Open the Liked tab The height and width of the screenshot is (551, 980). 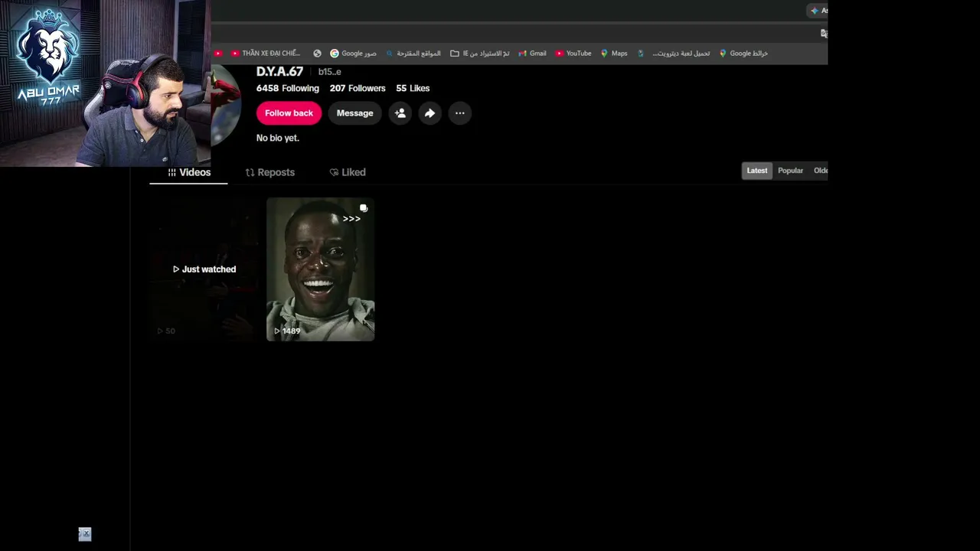(x=347, y=172)
